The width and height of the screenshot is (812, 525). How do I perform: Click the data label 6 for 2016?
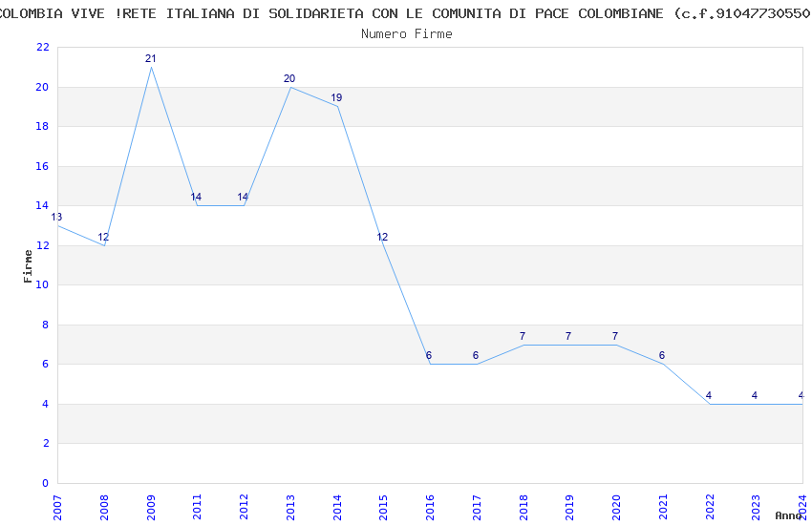click(x=429, y=355)
